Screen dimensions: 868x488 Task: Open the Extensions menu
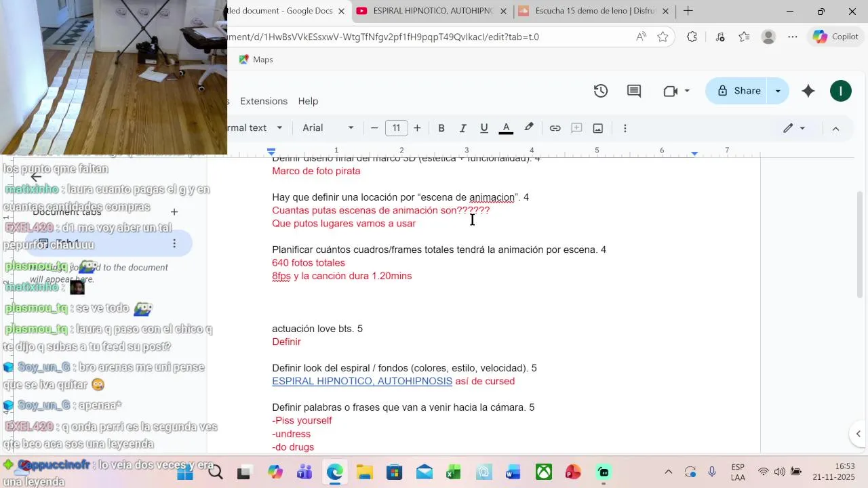(x=264, y=101)
